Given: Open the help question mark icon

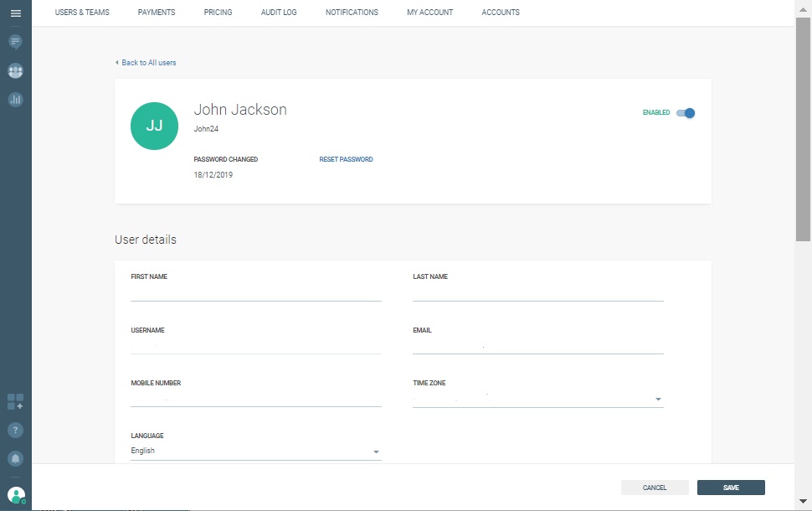Looking at the screenshot, I should pos(15,430).
